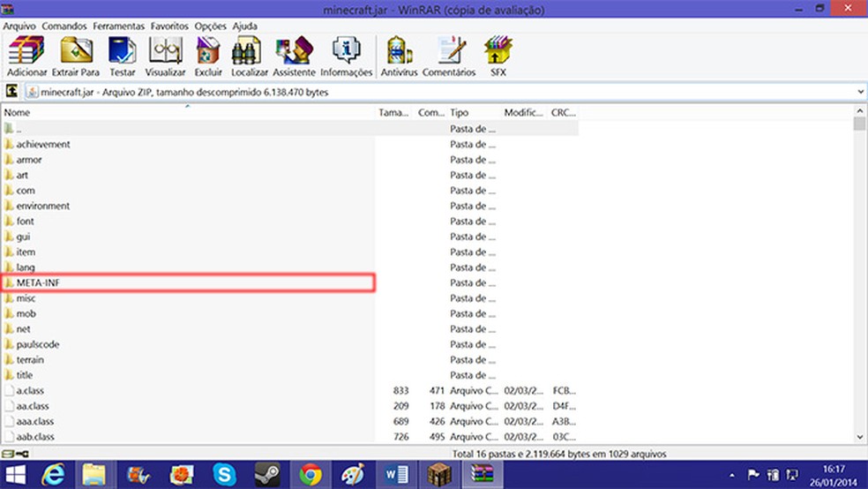This screenshot has height=489, width=868.
Task: Open Internet Explorer from taskbar
Action: [x=54, y=475]
